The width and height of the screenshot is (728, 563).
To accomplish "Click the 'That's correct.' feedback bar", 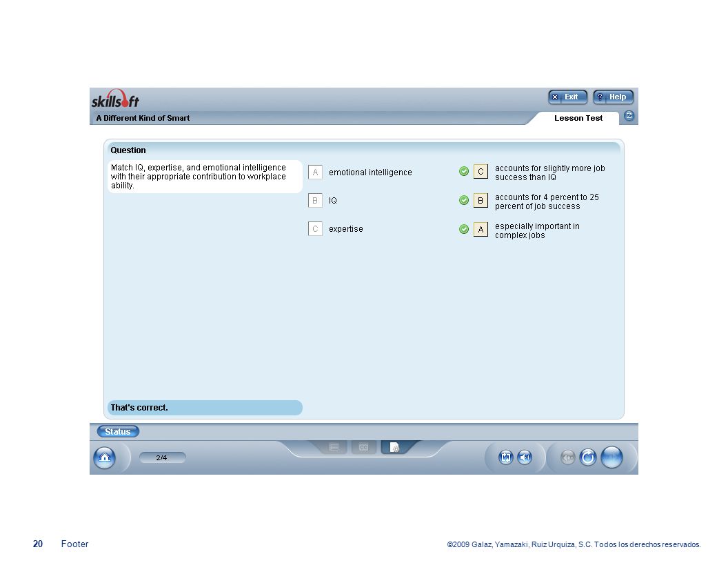I will coord(205,407).
